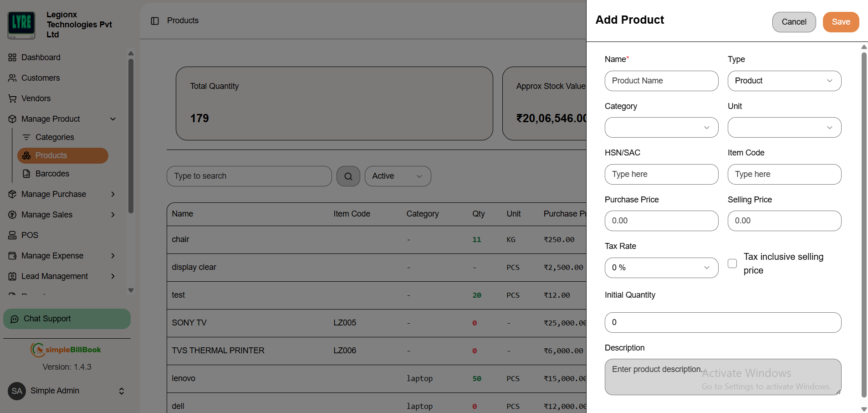Click the Categories filter icon
The height and width of the screenshot is (413, 868).
[26, 137]
